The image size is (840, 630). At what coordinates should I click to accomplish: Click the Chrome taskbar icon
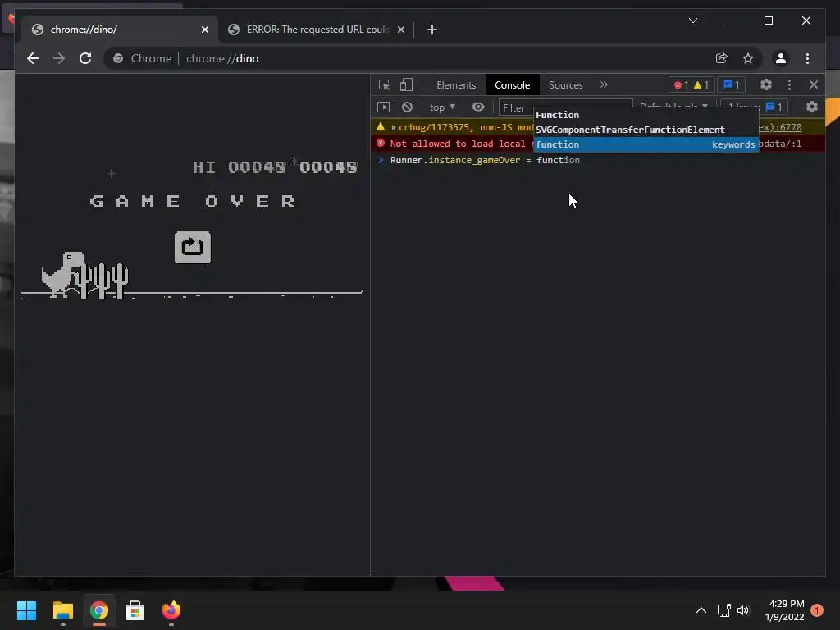pos(99,610)
